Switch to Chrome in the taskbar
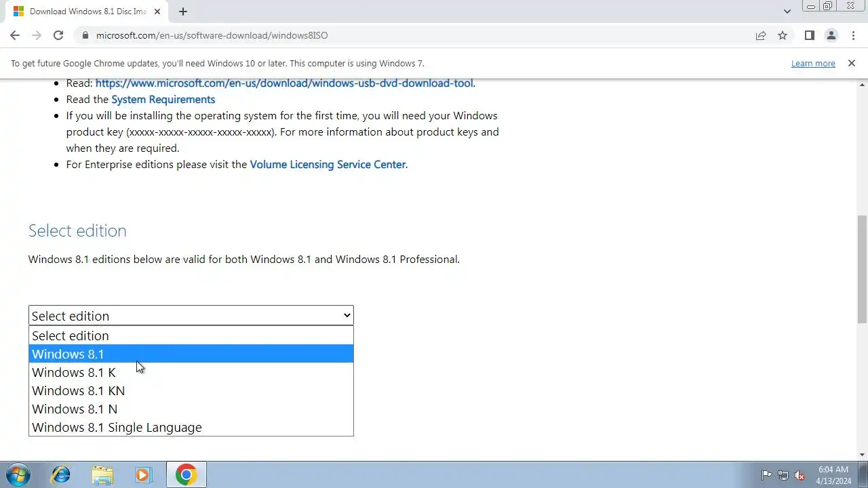Image resolution: width=868 pixels, height=488 pixels. [x=186, y=474]
